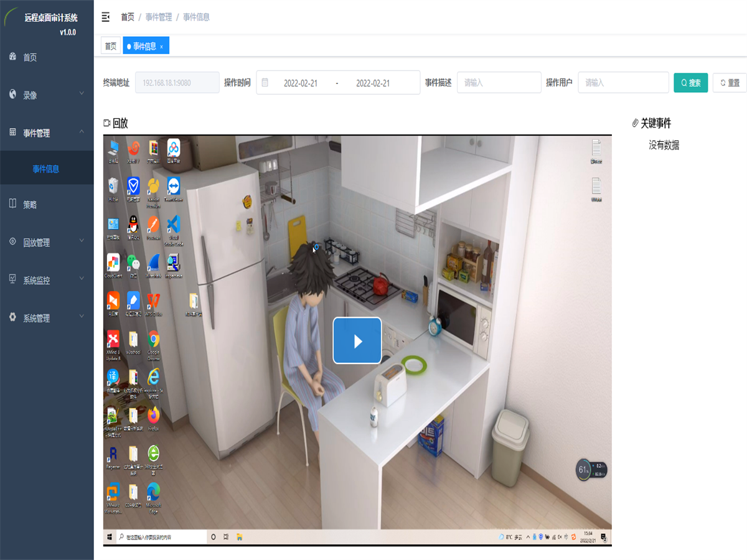Image resolution: width=747 pixels, height=560 pixels.
Task: Expand the 录像 submenu arrow
Action: coord(82,95)
